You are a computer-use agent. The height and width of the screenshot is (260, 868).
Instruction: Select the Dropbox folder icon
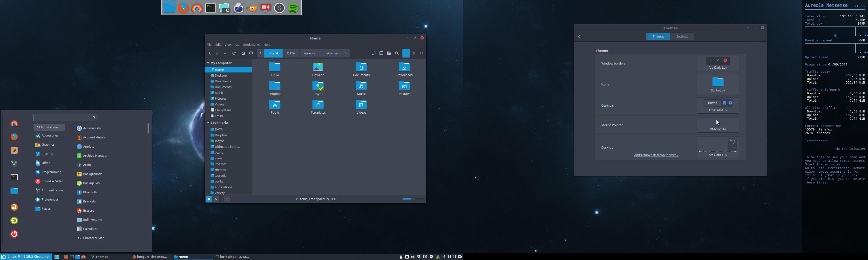(x=275, y=86)
